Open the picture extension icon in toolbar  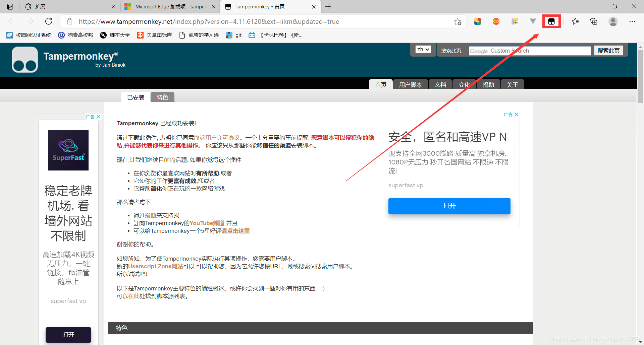[515, 21]
